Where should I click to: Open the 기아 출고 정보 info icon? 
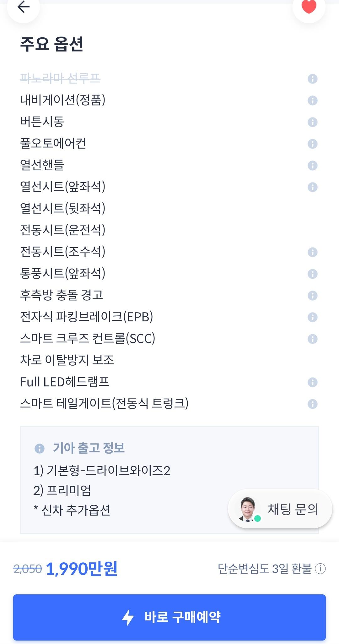click(40, 448)
